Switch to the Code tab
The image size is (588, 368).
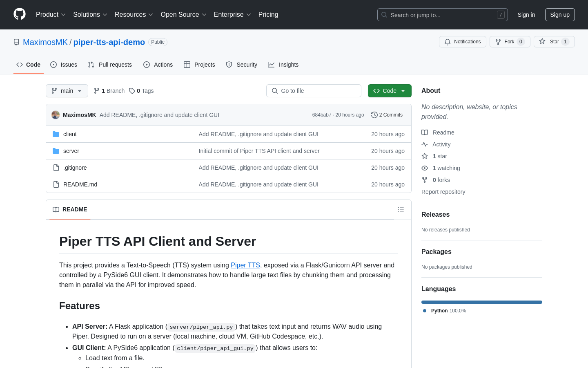(x=29, y=65)
